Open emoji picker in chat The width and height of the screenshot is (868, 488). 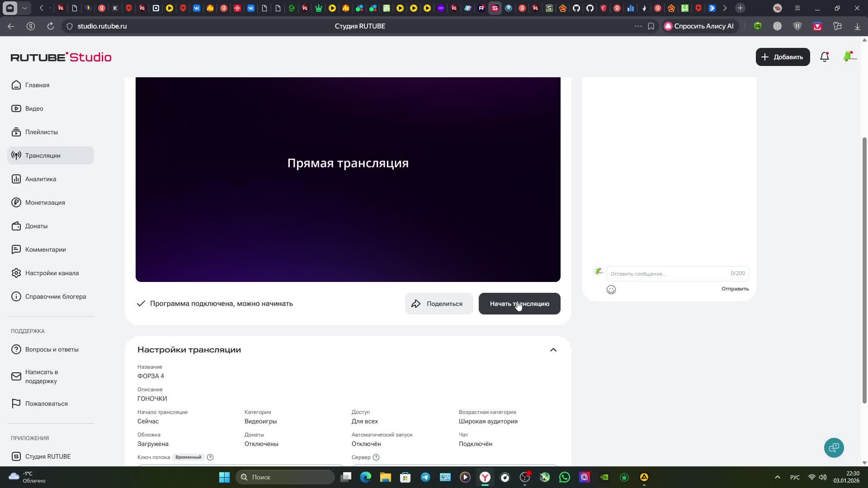tap(611, 290)
